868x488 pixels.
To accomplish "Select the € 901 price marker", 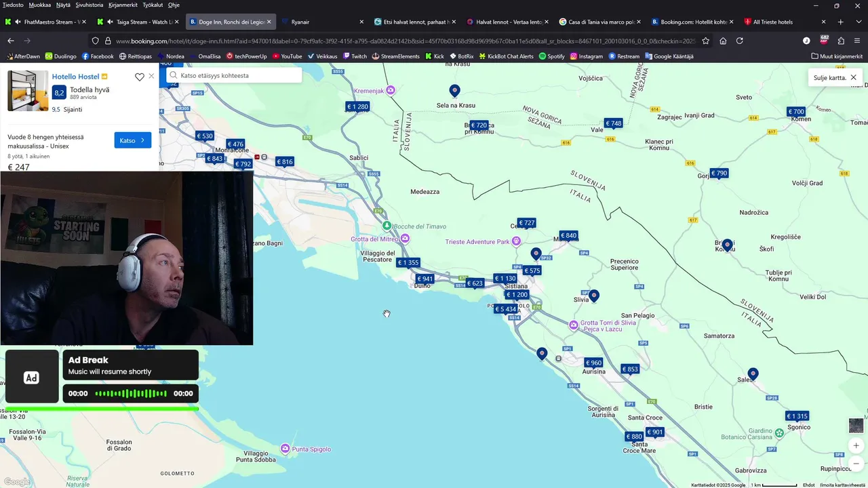I will [655, 432].
